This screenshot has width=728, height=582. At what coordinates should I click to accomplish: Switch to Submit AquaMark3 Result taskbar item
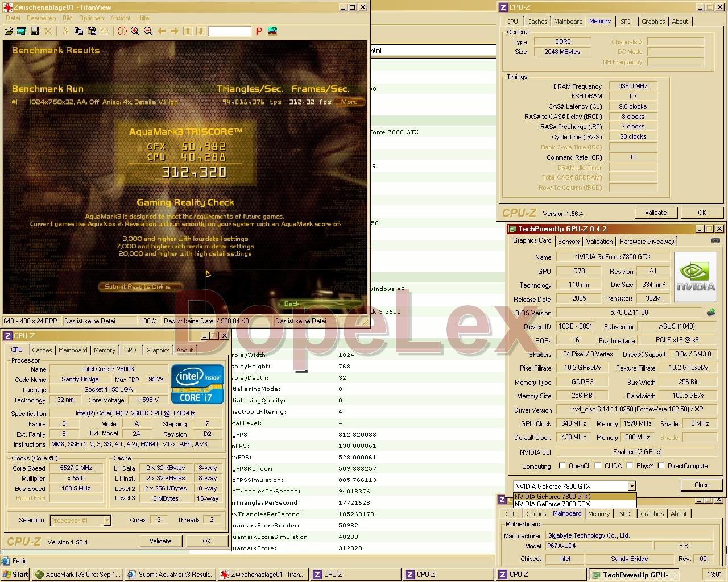pos(171,575)
